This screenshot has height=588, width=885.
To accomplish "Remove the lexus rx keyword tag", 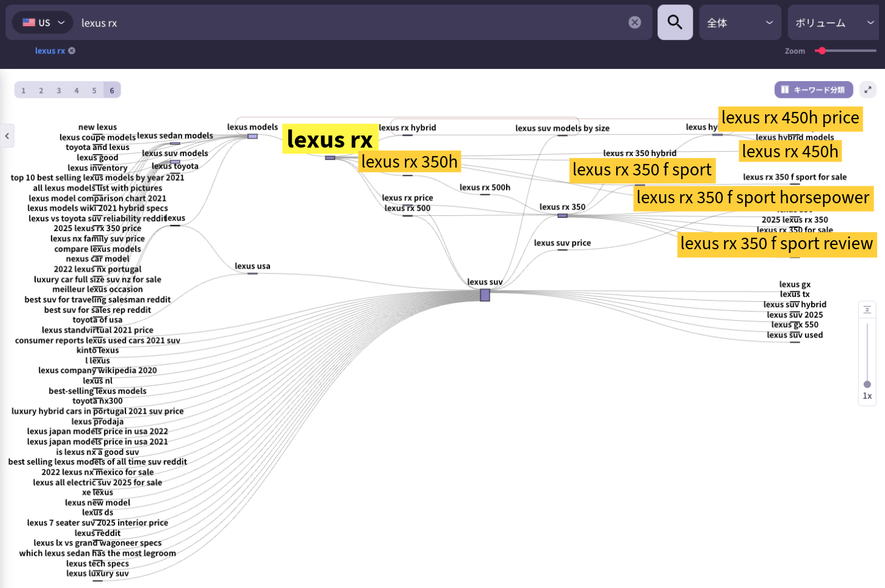I will coord(71,51).
